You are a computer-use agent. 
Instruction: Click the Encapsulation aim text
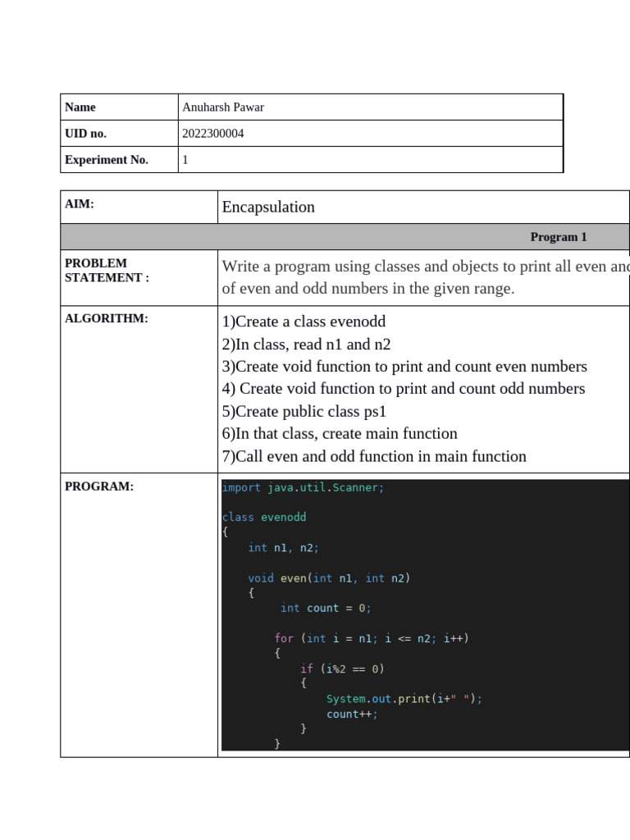268,207
